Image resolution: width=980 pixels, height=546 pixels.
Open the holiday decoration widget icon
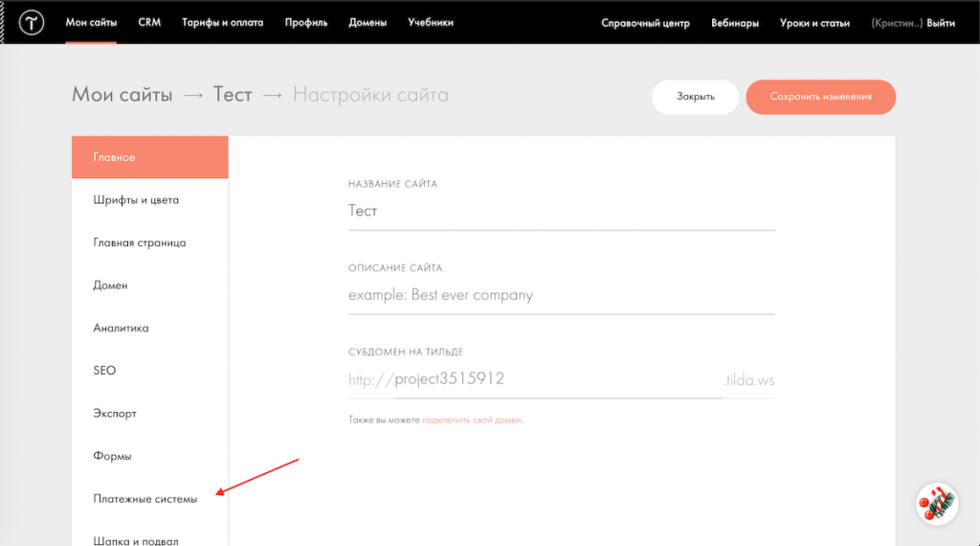(937, 503)
